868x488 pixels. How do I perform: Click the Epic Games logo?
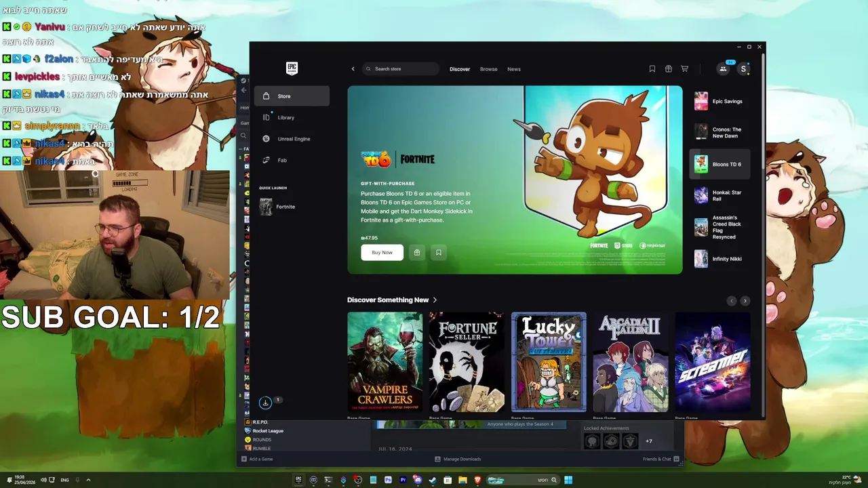pyautogui.click(x=292, y=68)
